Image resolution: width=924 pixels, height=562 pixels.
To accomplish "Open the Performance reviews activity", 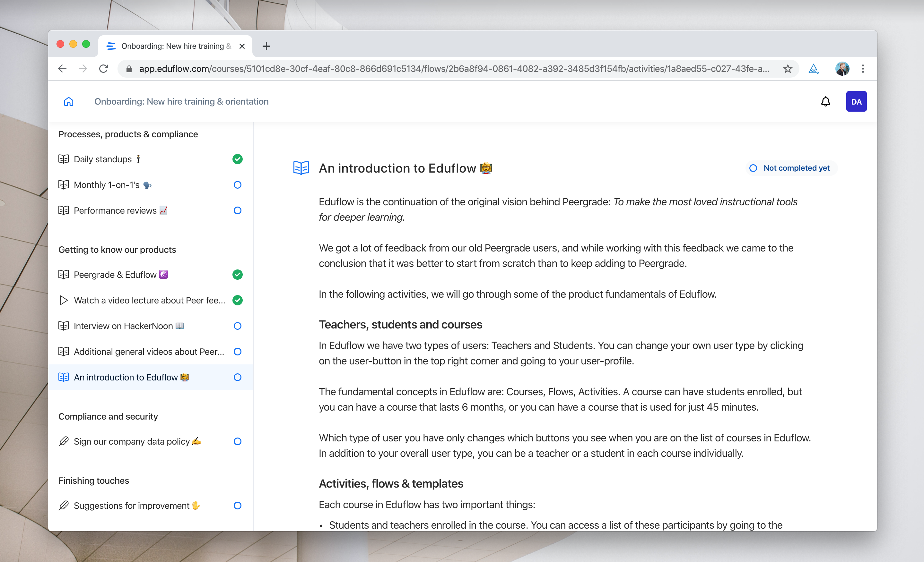I will click(150, 210).
